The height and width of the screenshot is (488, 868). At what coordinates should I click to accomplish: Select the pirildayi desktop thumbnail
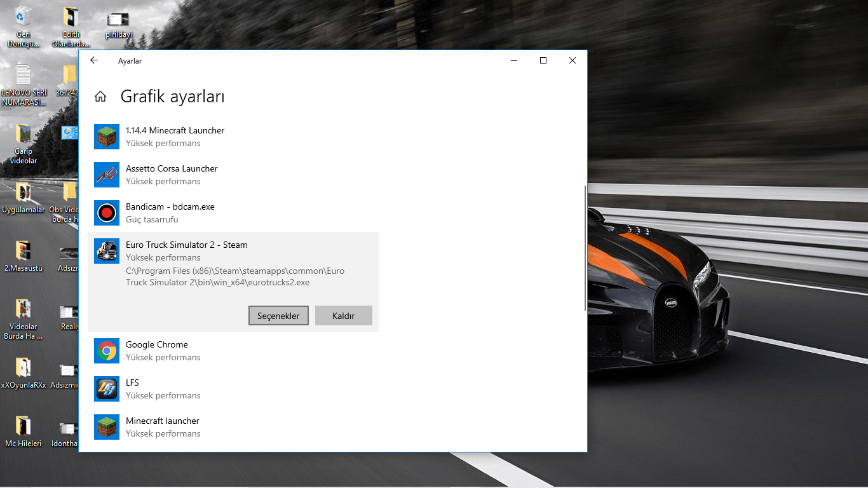118,25
